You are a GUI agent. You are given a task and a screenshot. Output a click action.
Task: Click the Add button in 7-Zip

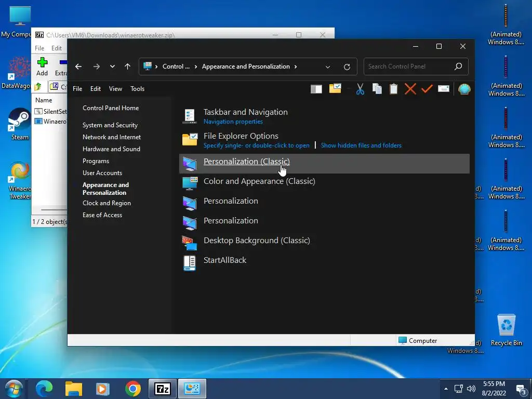(x=42, y=66)
